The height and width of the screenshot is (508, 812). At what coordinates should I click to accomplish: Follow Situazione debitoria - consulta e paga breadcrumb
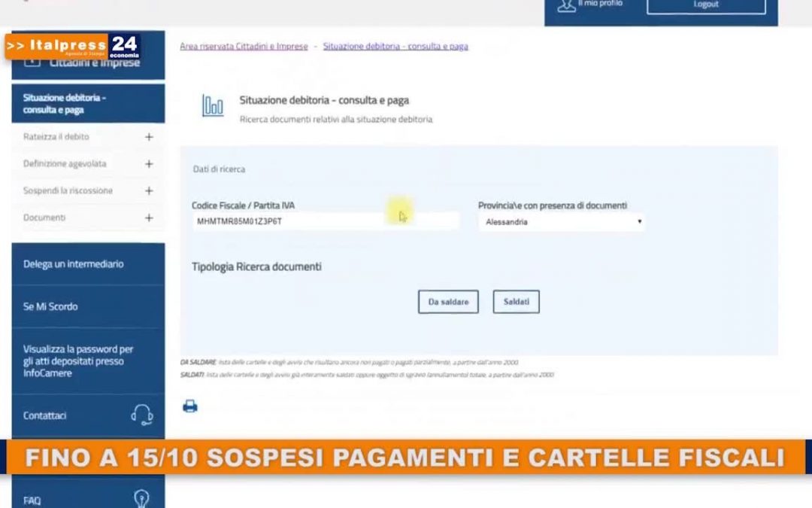point(395,46)
